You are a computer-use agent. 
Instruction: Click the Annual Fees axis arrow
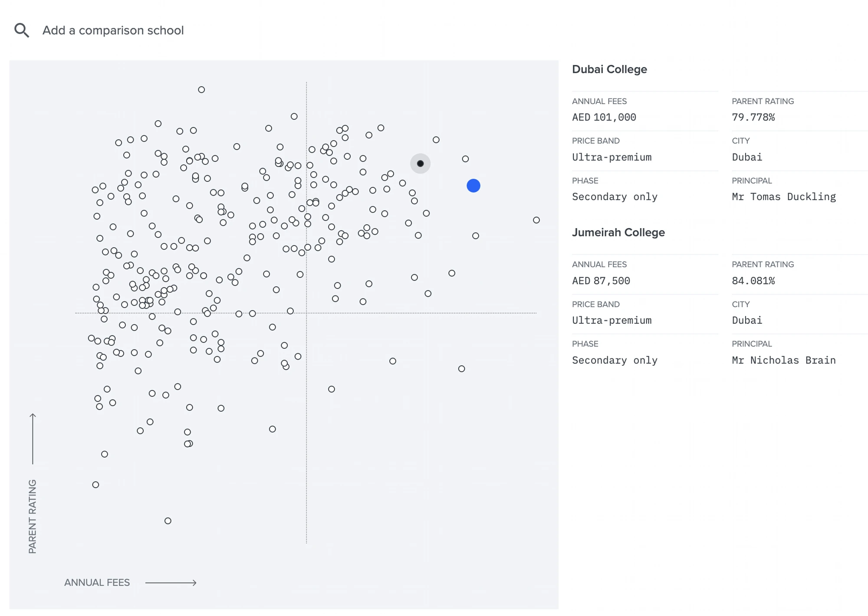tap(171, 583)
